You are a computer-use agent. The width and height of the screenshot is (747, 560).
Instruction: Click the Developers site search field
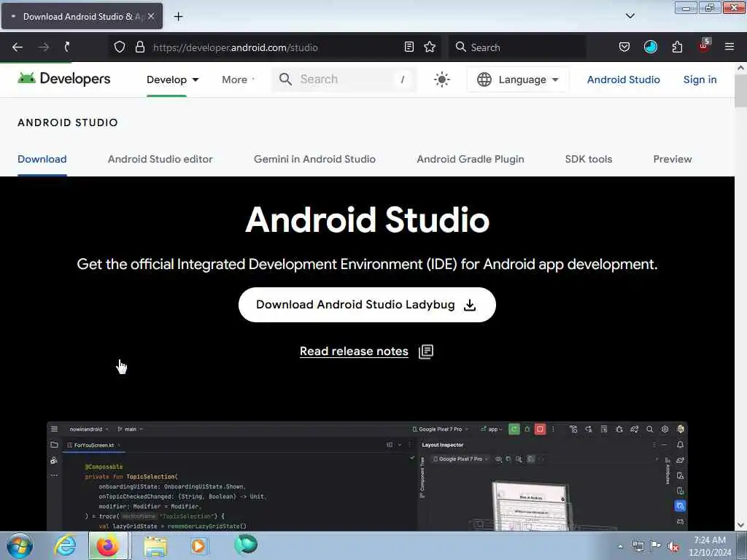tap(344, 79)
